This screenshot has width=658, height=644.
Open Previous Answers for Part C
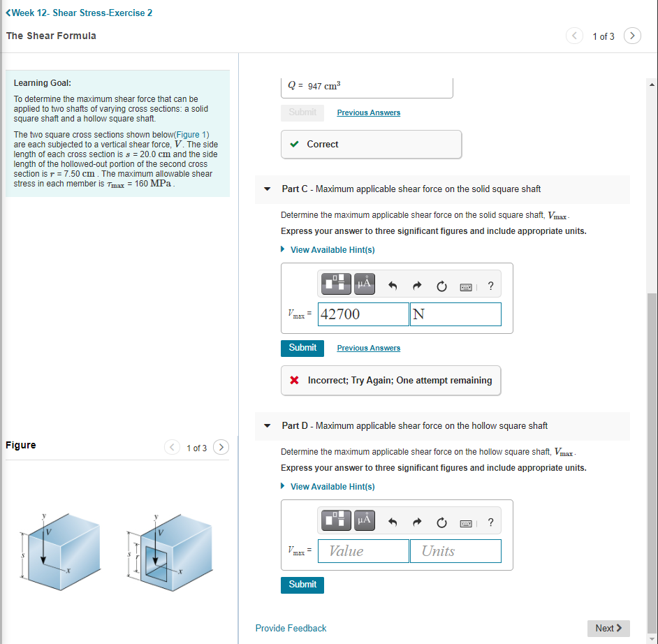point(368,348)
